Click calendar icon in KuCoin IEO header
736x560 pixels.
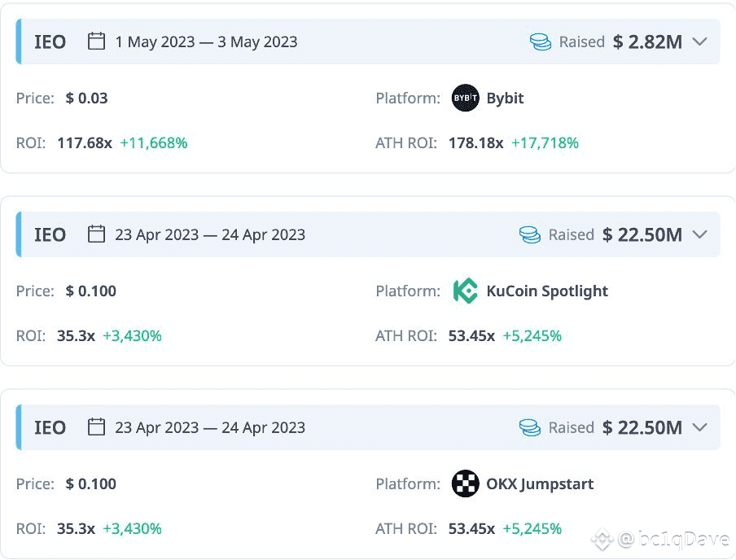pyautogui.click(x=97, y=234)
